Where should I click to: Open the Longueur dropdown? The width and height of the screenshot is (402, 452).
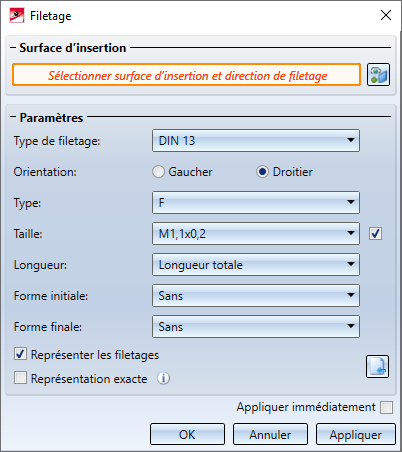[256, 265]
